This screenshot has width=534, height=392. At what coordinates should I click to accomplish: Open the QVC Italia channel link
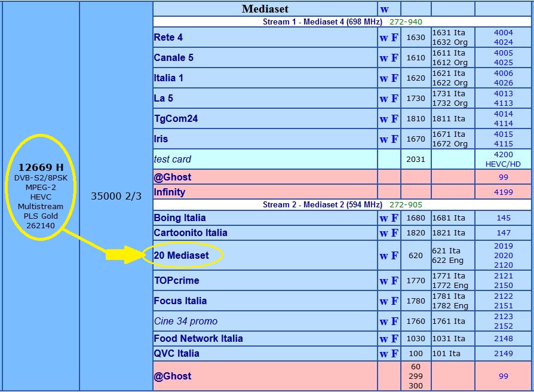click(177, 354)
